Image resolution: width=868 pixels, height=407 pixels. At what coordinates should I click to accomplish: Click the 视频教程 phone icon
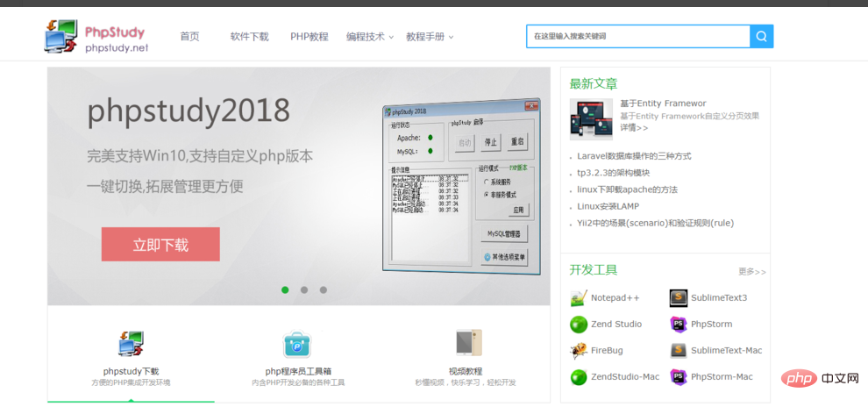pos(469,343)
